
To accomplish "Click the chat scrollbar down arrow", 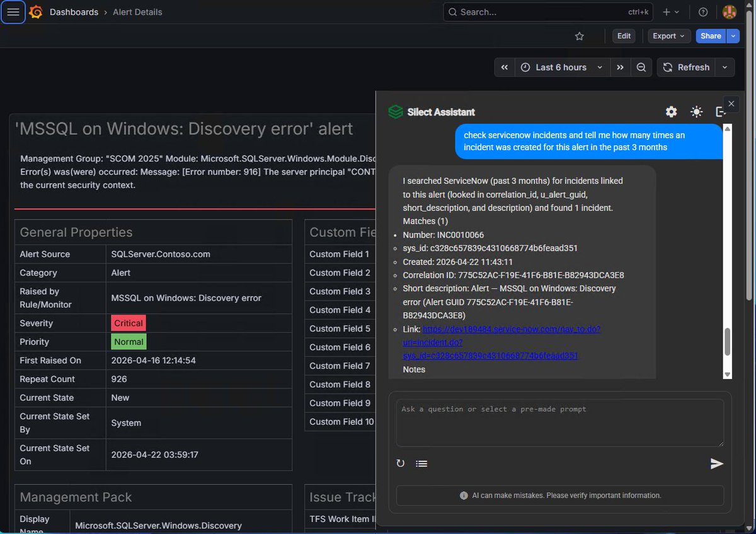I will [728, 374].
